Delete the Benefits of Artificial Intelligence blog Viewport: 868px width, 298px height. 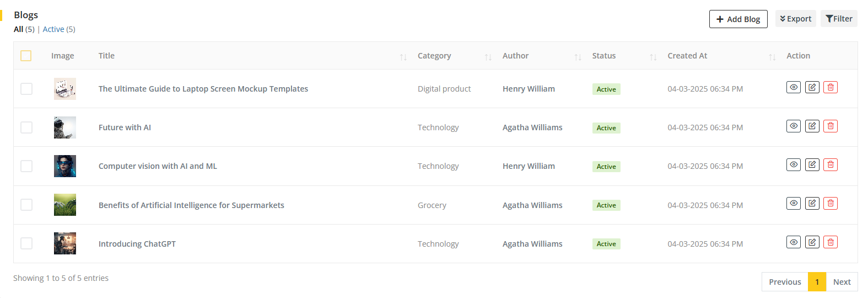pos(830,203)
